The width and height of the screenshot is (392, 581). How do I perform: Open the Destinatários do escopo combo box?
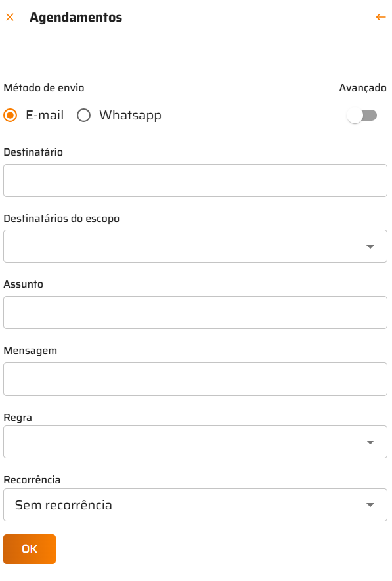click(195, 246)
